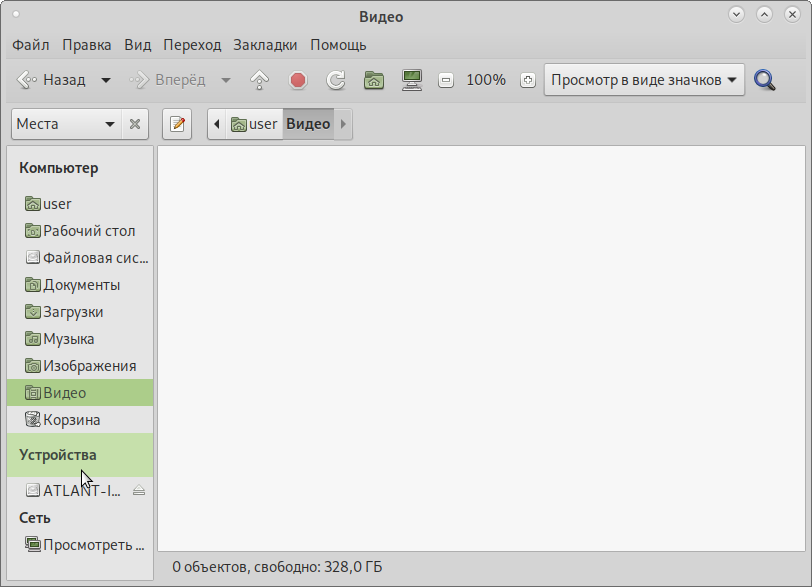Eject the ATLANT device
Image resolution: width=812 pixels, height=587 pixels.
coord(139,491)
